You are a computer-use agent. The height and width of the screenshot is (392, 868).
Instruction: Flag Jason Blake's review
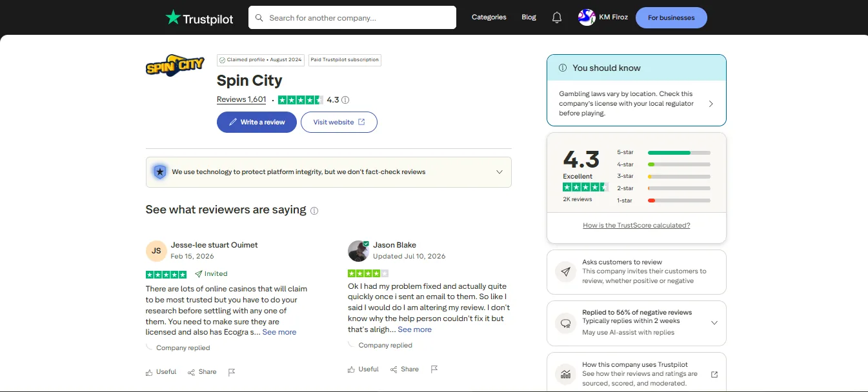(x=434, y=369)
